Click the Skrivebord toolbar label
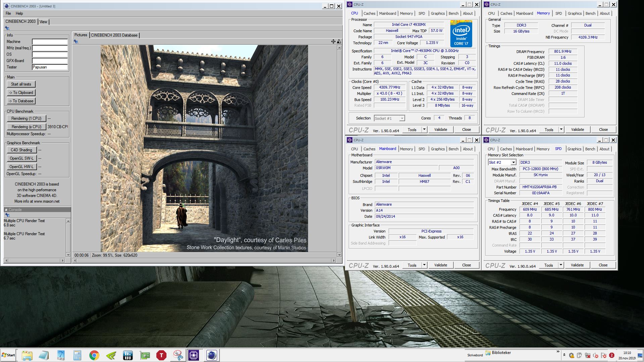This screenshot has height=362, width=644. coord(475,355)
